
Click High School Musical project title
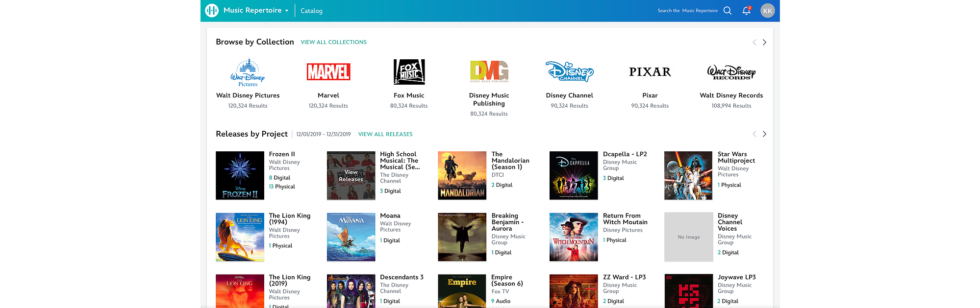pyautogui.click(x=400, y=161)
